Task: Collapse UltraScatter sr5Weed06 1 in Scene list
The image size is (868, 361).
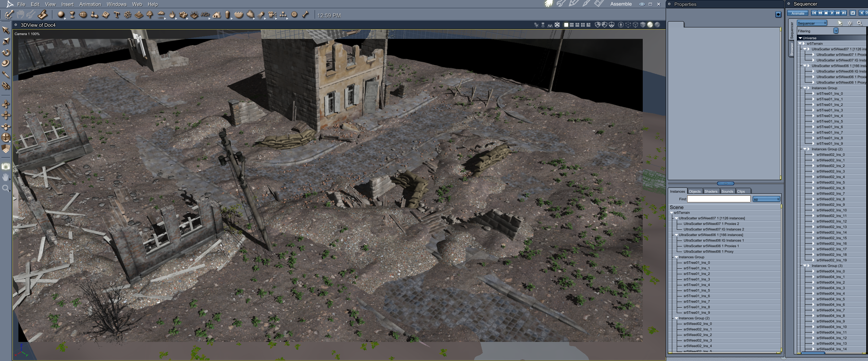Action: click(x=676, y=235)
